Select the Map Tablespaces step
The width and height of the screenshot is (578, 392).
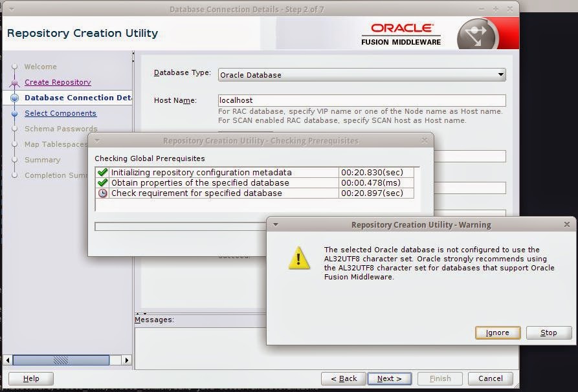coord(56,144)
